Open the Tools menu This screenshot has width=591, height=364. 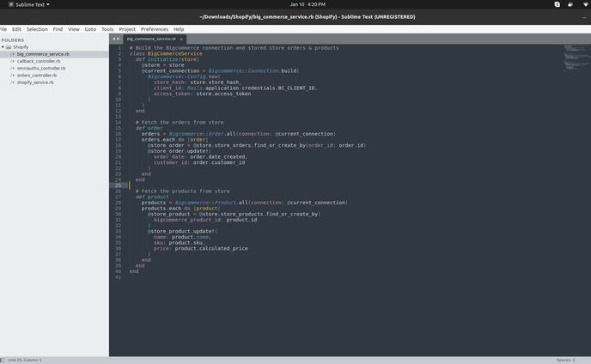pos(107,29)
